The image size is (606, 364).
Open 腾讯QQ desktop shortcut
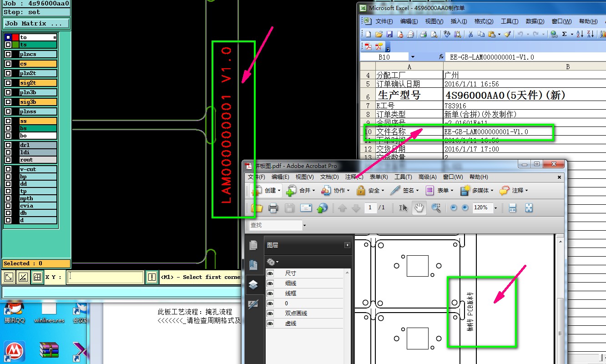point(15,311)
